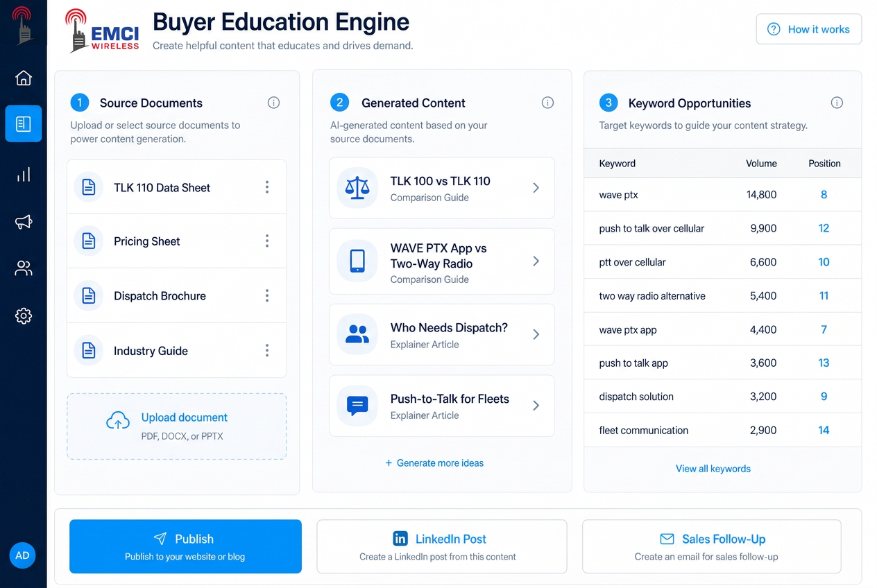877x588 pixels.
Task: Click the Source Documents info icon
Action: tap(273, 103)
